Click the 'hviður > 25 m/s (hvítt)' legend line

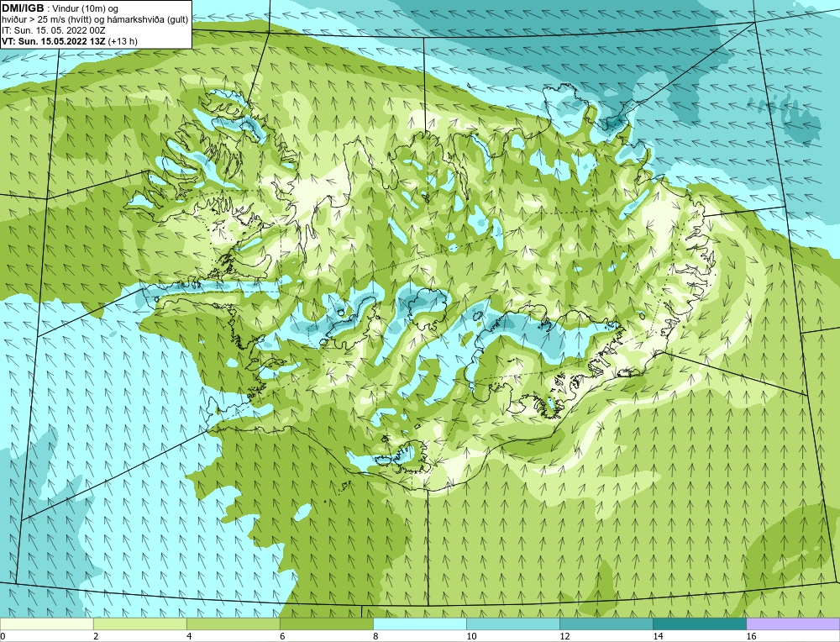click(95, 20)
